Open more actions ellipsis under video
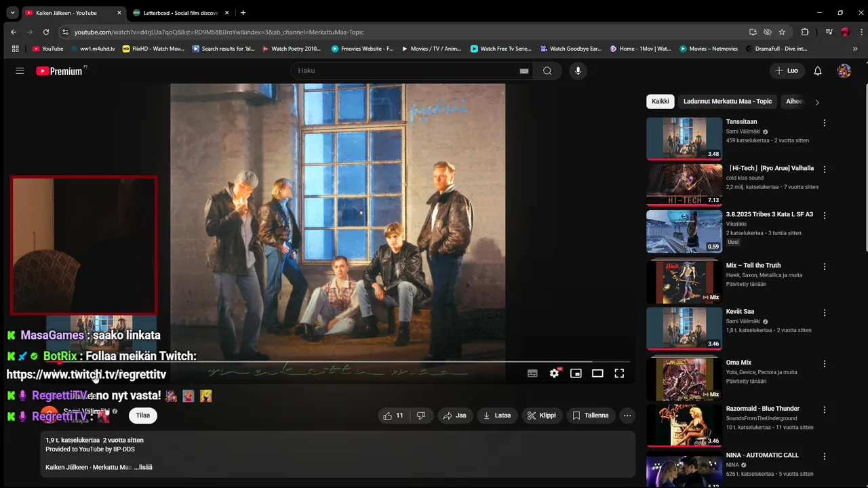The height and width of the screenshot is (488, 868). (627, 415)
